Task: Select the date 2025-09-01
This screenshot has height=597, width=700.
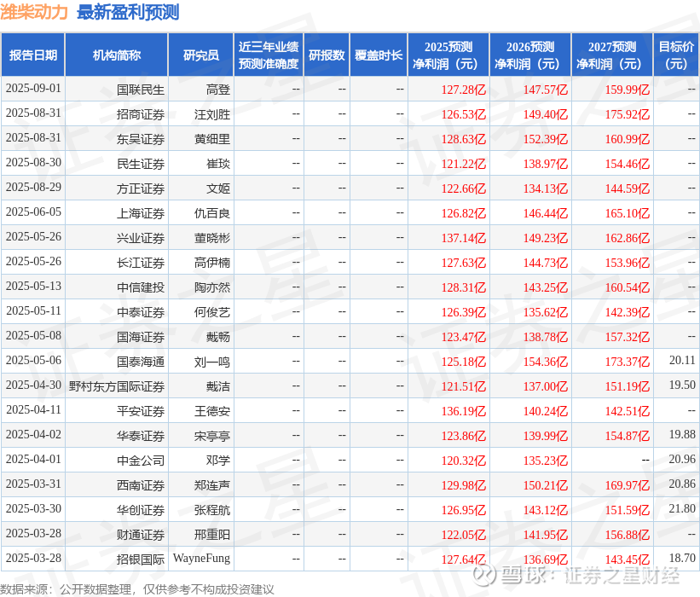Action: 33,89
